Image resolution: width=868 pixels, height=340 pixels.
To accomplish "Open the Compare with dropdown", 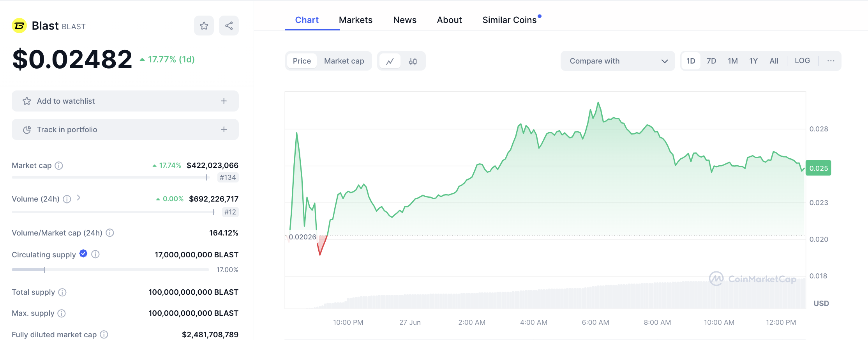I will 617,61.
